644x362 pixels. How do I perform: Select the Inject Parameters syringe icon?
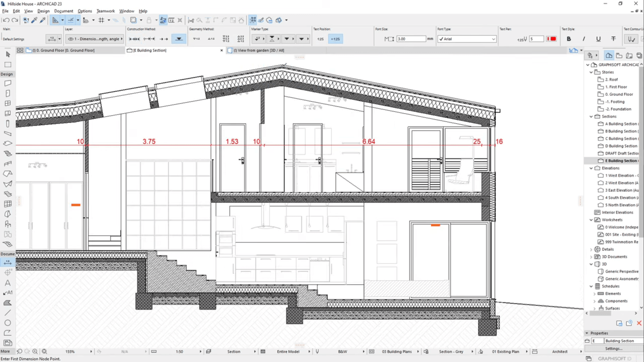click(43, 20)
